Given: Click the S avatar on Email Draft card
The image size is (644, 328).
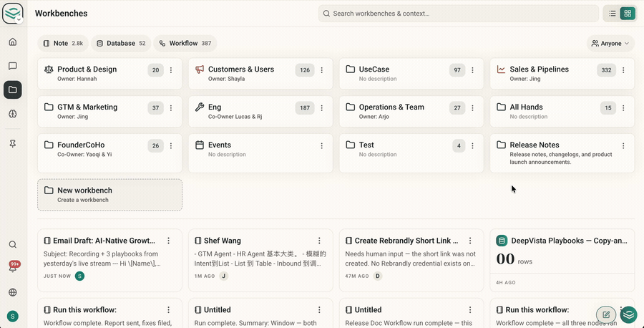Looking at the screenshot, I should point(79,276).
